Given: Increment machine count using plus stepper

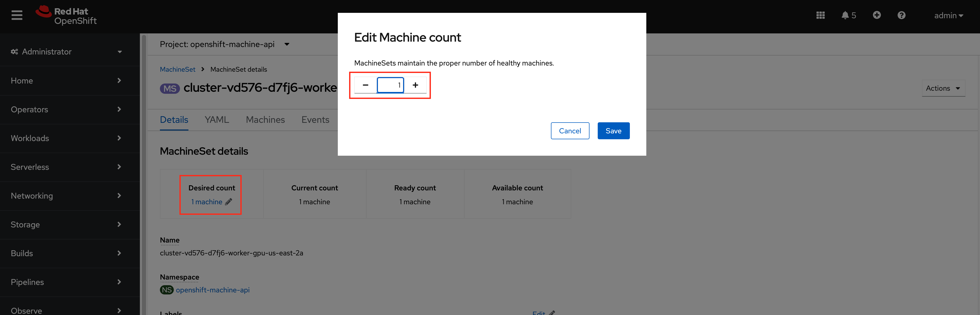Looking at the screenshot, I should pos(416,84).
